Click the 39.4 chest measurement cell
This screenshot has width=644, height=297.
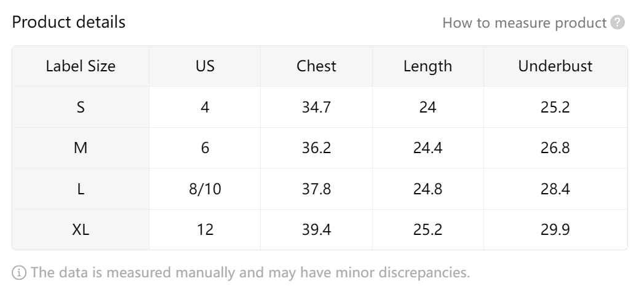coord(316,230)
